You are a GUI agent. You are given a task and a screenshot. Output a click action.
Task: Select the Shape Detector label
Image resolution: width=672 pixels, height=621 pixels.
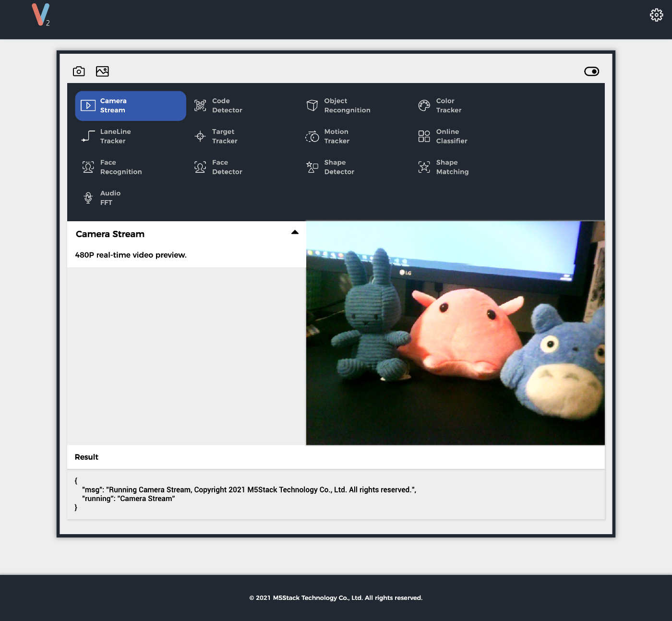(339, 167)
